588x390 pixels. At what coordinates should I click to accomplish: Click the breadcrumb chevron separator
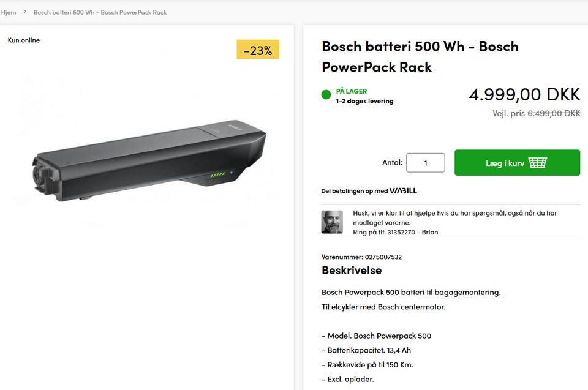click(x=25, y=12)
